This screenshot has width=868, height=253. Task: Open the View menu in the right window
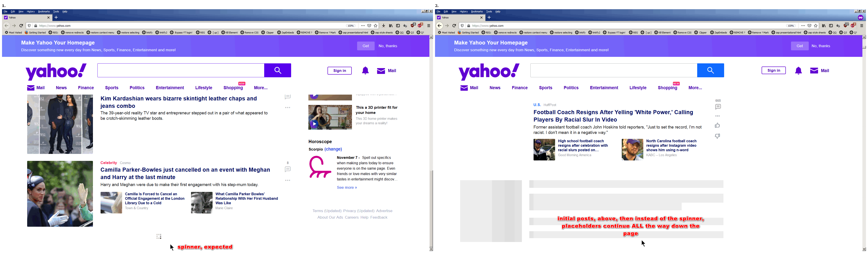(454, 11)
